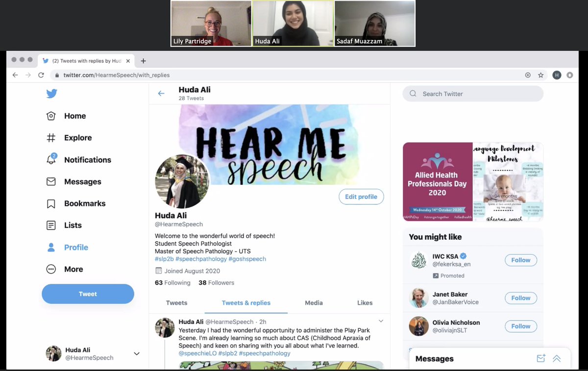This screenshot has height=371, width=588.
Task: Open Home from the sidebar
Action: pyautogui.click(x=66, y=116)
